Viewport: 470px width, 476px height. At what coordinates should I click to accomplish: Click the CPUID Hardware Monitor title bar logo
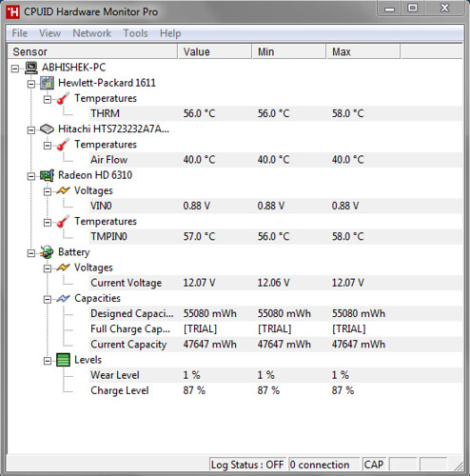pos(13,12)
